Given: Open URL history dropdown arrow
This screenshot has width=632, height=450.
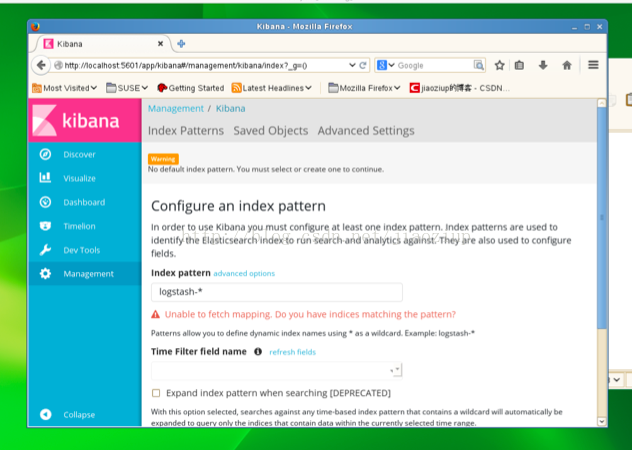Looking at the screenshot, I should 352,65.
